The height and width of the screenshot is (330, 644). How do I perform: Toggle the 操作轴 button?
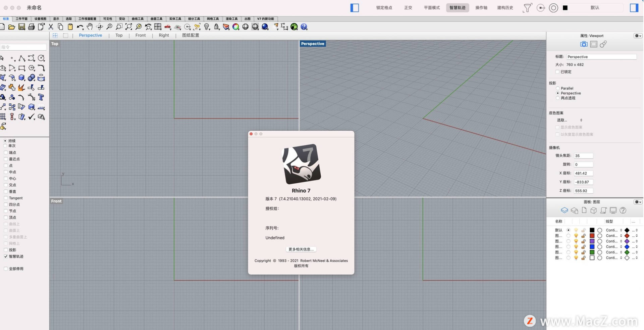(x=481, y=8)
